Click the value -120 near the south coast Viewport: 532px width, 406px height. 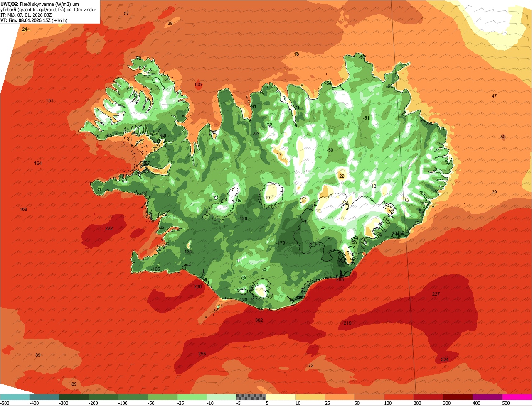[x=243, y=300]
